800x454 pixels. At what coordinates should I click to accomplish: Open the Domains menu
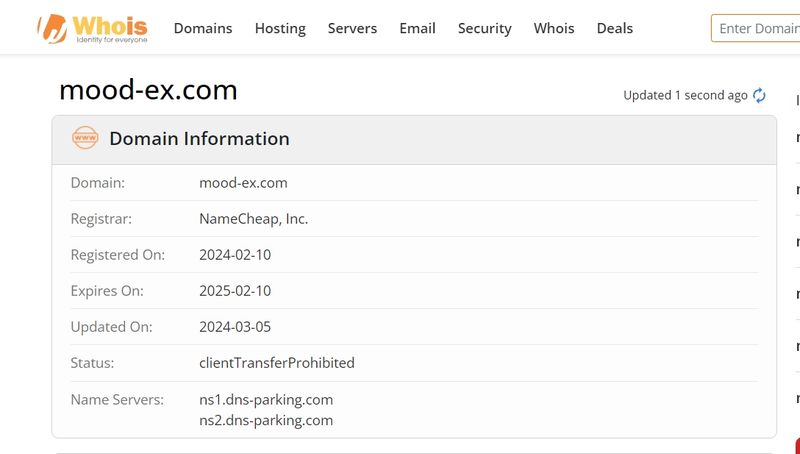(x=203, y=28)
